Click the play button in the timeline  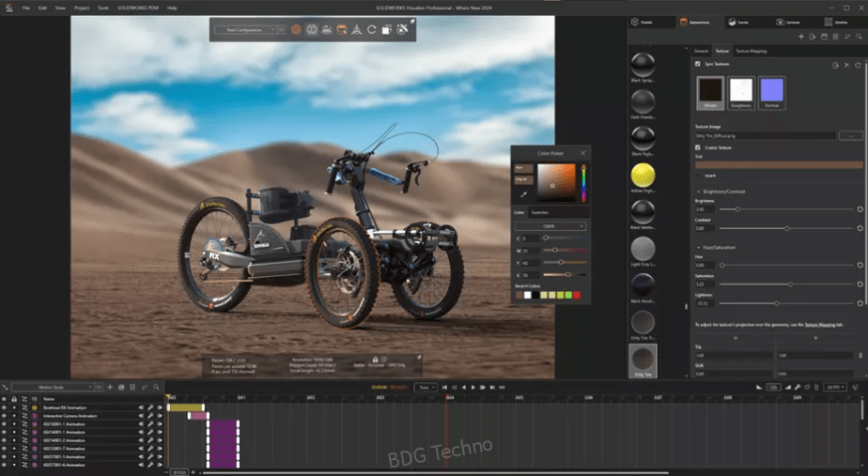coord(473,388)
